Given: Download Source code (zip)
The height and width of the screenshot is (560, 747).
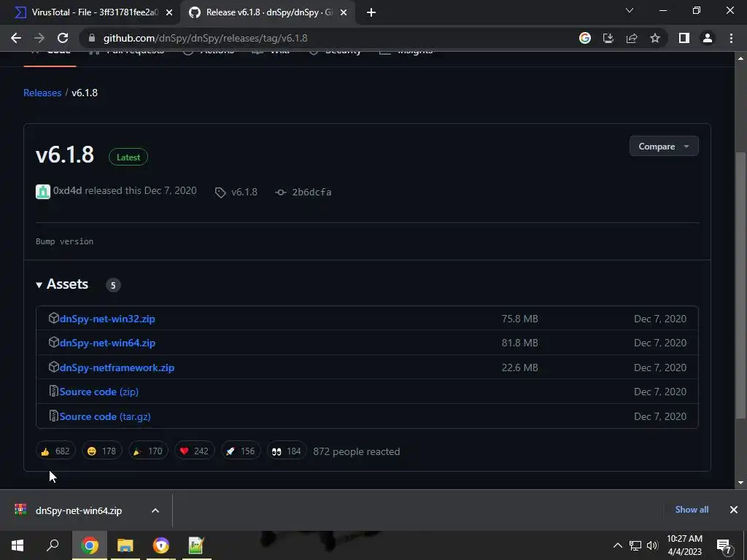Looking at the screenshot, I should point(99,392).
